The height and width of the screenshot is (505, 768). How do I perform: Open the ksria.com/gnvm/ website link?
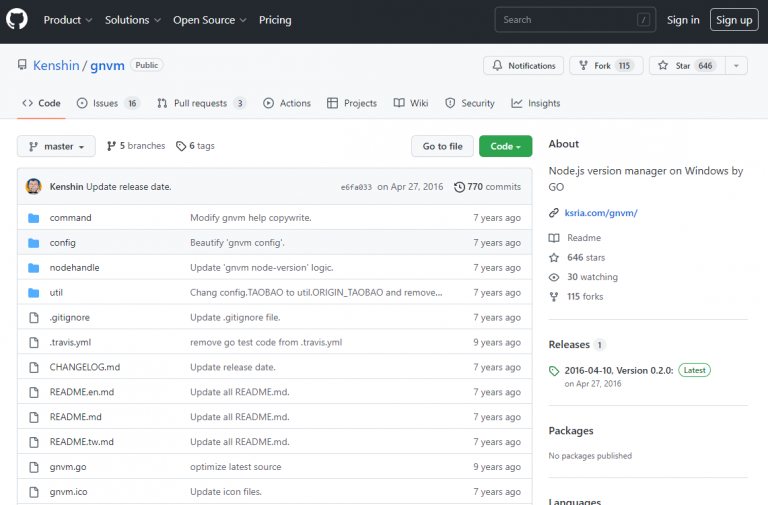click(x=601, y=213)
